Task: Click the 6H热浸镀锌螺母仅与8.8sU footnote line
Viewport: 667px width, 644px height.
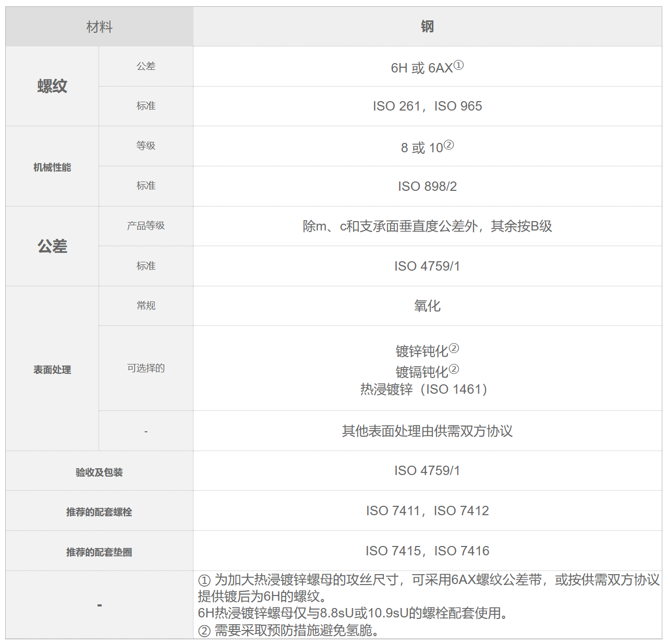Action: [354, 613]
